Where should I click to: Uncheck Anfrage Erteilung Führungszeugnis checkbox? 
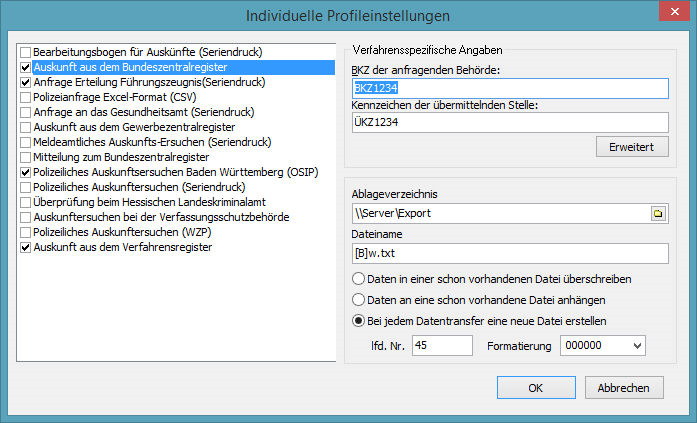[x=26, y=83]
